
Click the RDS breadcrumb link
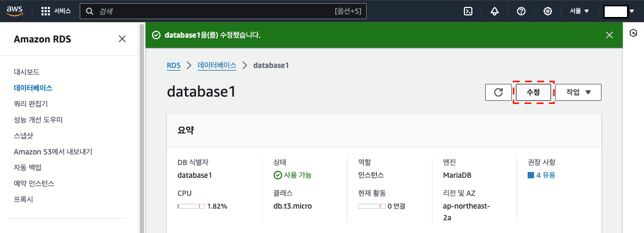[174, 65]
